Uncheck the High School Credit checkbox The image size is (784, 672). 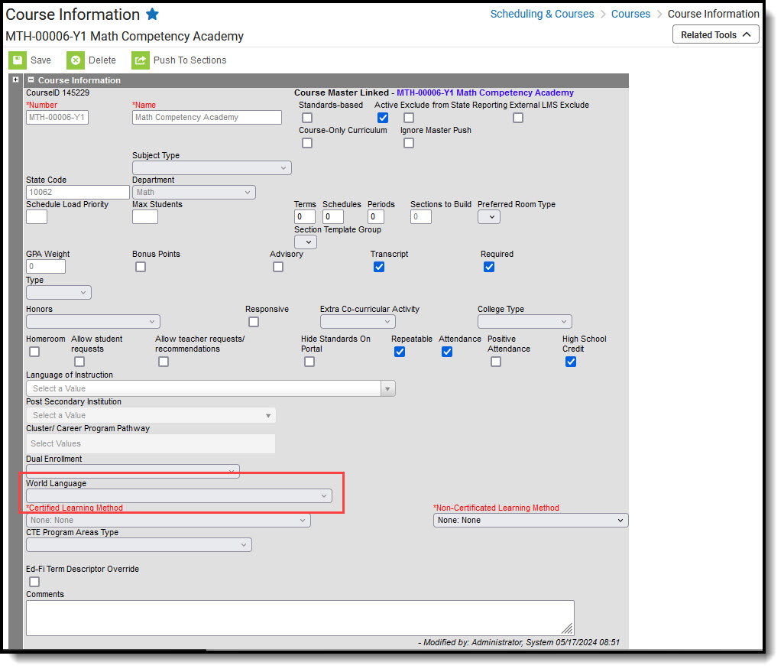tap(571, 362)
